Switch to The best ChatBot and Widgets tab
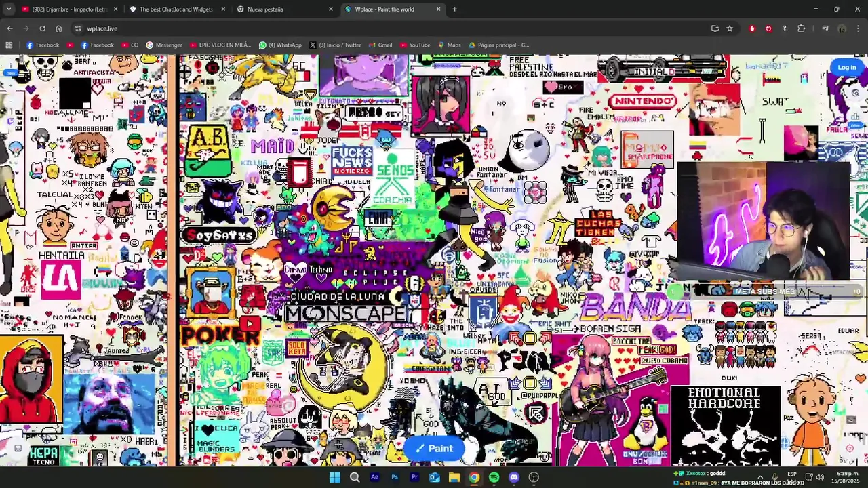868x488 pixels. (x=176, y=9)
